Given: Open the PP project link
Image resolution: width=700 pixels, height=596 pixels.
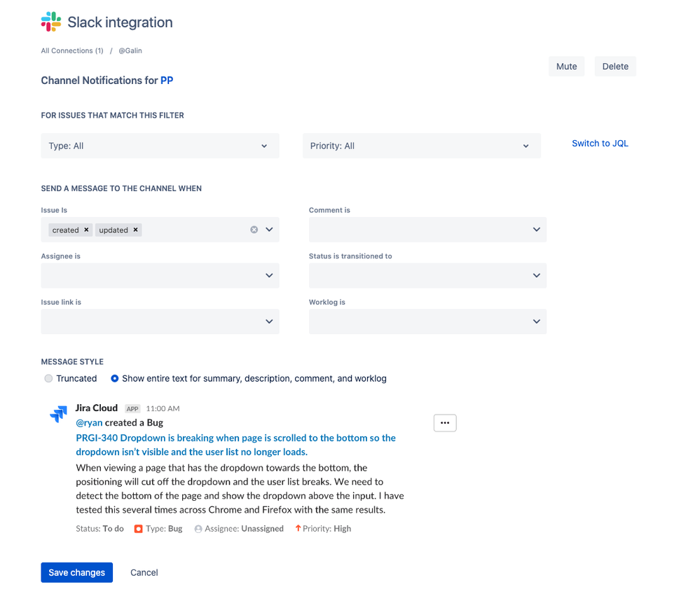Looking at the screenshot, I should click(x=167, y=81).
